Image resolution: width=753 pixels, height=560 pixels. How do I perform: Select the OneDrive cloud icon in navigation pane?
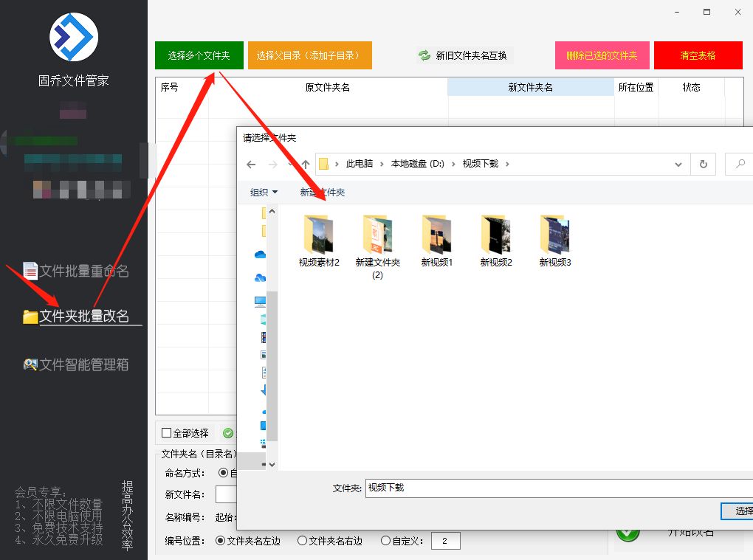[x=260, y=255]
